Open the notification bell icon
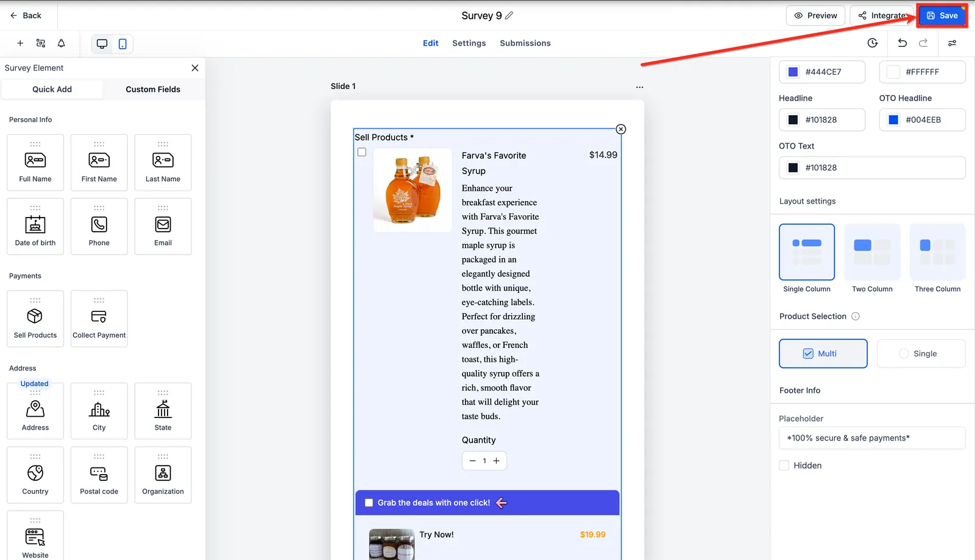Screen dimensions: 975x560 (62, 43)
